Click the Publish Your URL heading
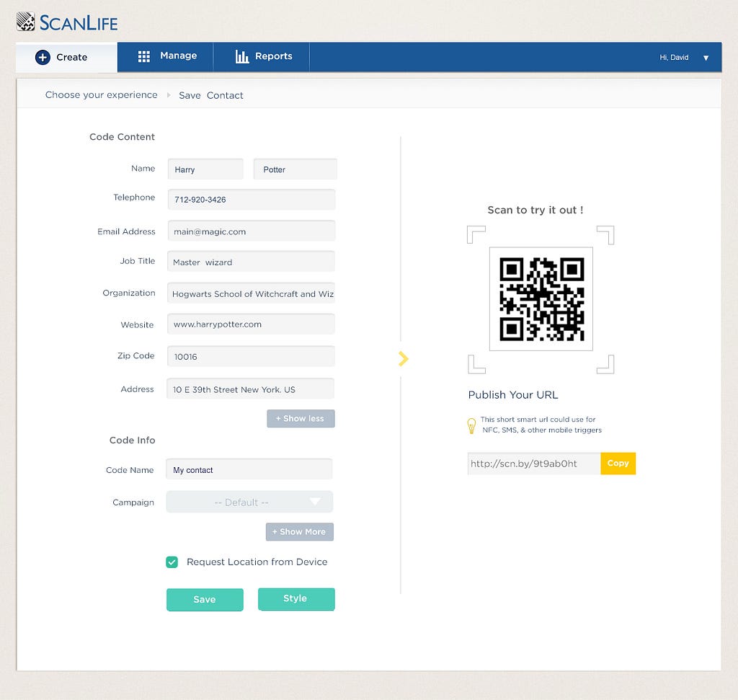738x700 pixels. coord(513,395)
